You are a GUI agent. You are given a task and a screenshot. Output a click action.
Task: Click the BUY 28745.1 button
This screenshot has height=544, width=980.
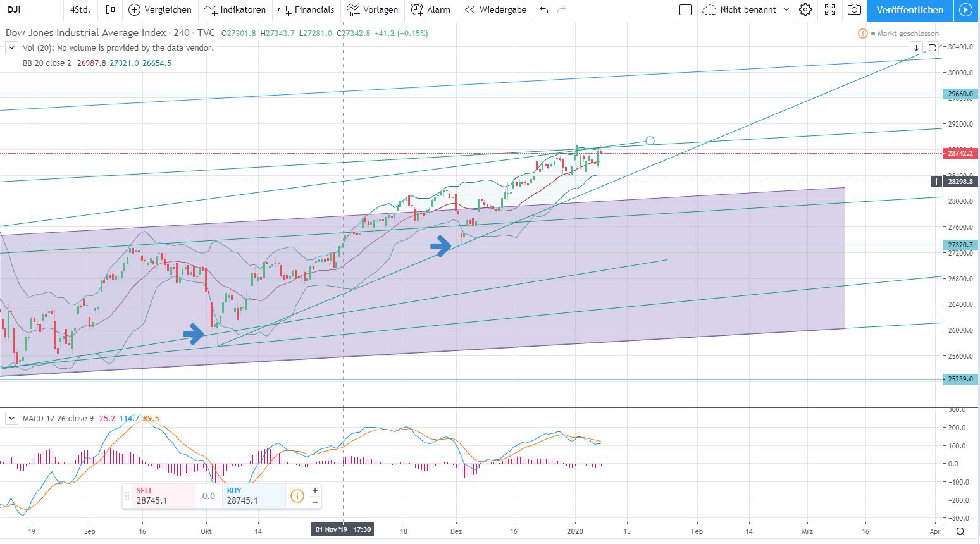click(254, 496)
